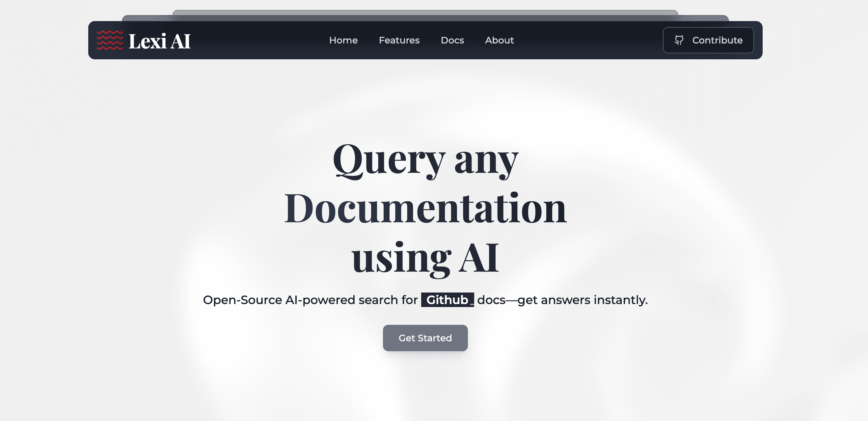Return home via the Lexi AI logo icon
868x421 pixels.
[109, 41]
